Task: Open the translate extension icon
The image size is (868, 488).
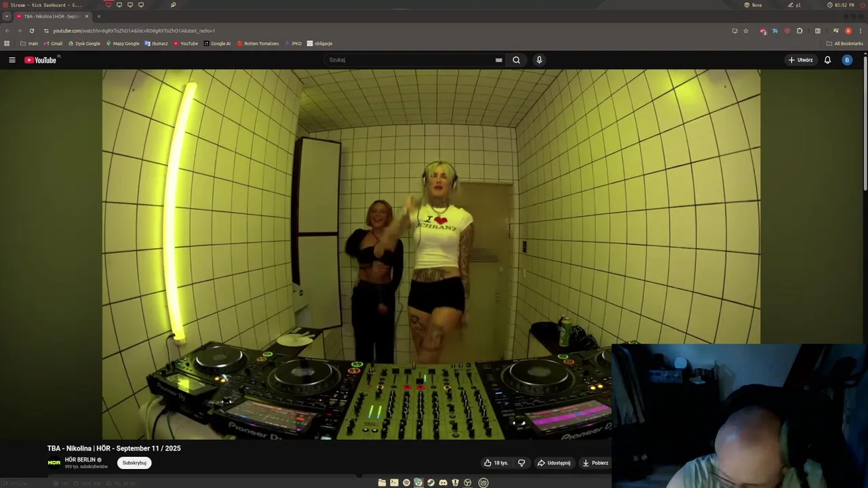Action: (775, 30)
